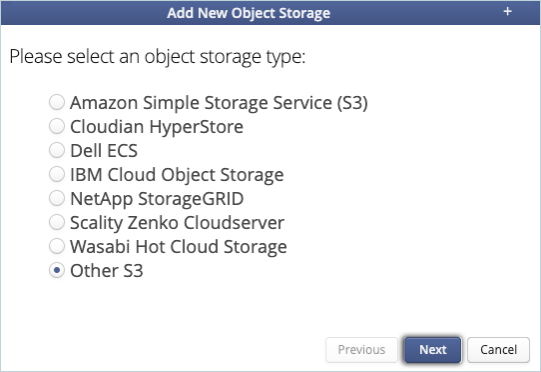Choose the Dell ECS radio button
The height and width of the screenshot is (372, 541).
(57, 150)
